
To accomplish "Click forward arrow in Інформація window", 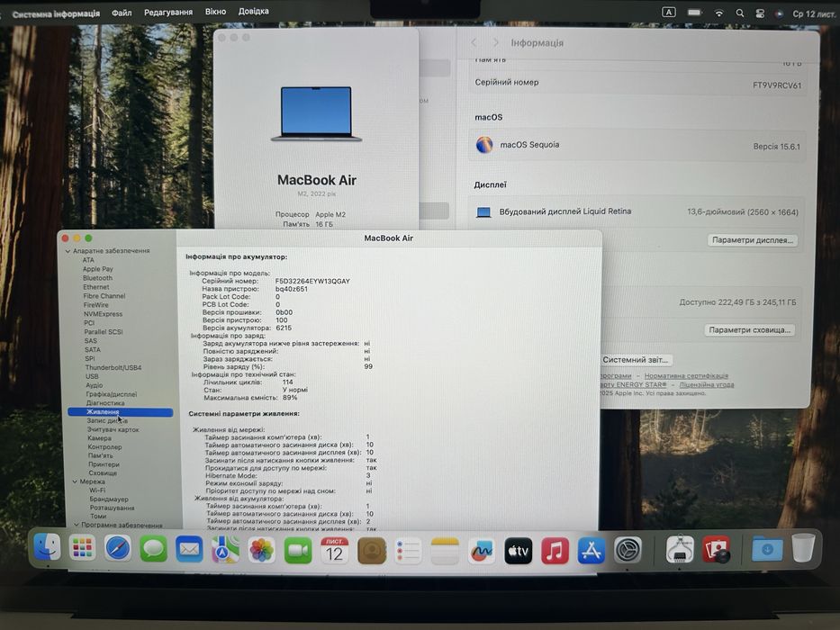I will pos(495,42).
